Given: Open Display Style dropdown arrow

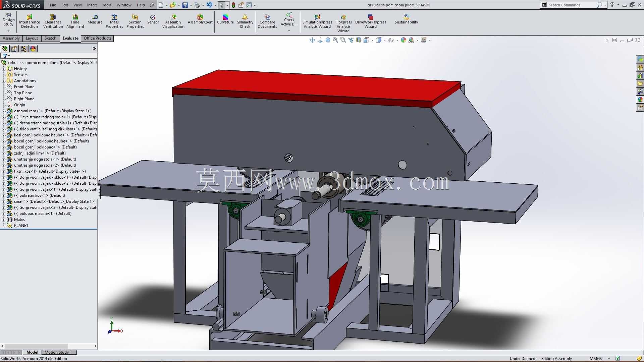Looking at the screenshot, I should 385,40.
